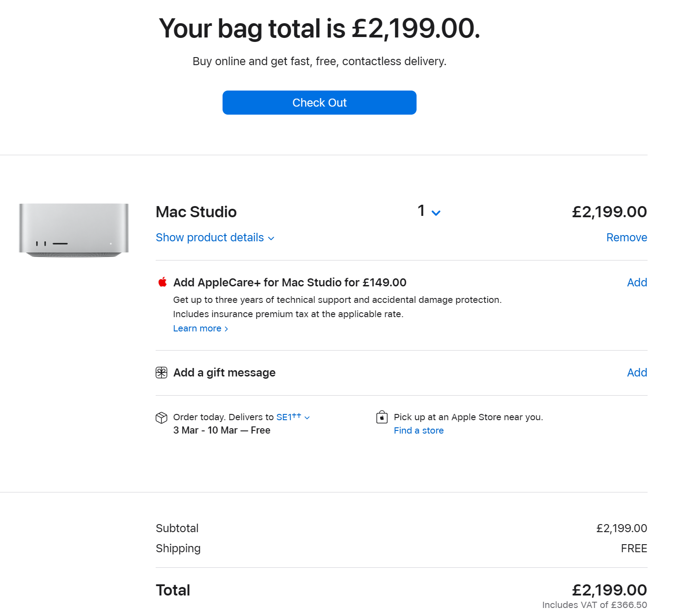Expand Show product details
The width and height of the screenshot is (673, 616).
click(215, 237)
